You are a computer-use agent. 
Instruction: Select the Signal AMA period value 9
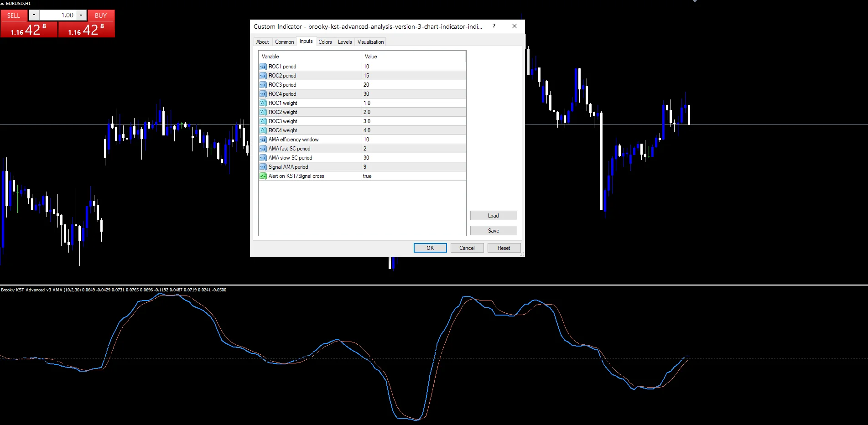[414, 167]
